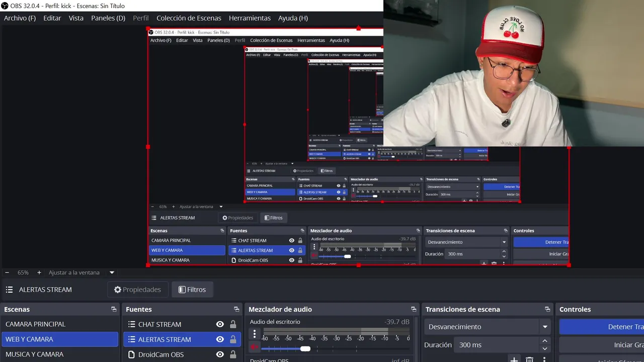Toggle the lock on ALERTAS STREAM
This screenshot has width=644, height=362.
click(x=233, y=339)
